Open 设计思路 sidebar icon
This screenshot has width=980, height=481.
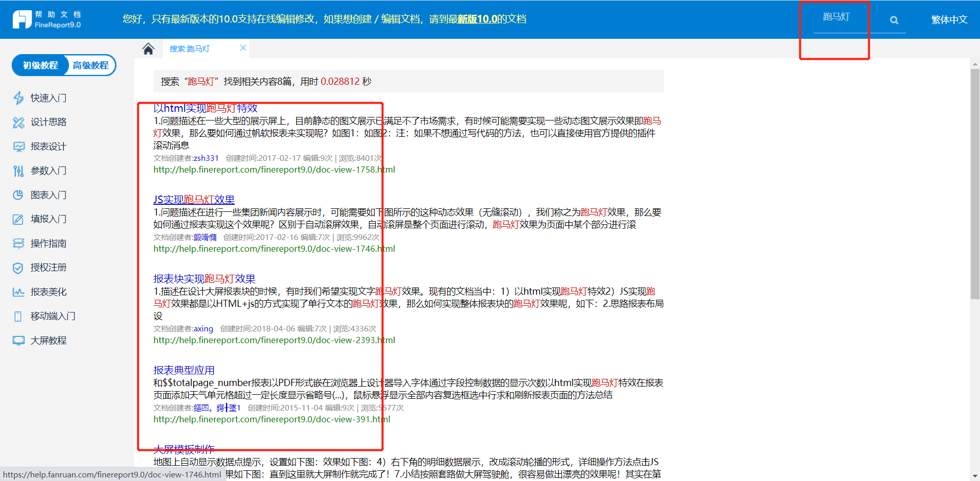18,122
